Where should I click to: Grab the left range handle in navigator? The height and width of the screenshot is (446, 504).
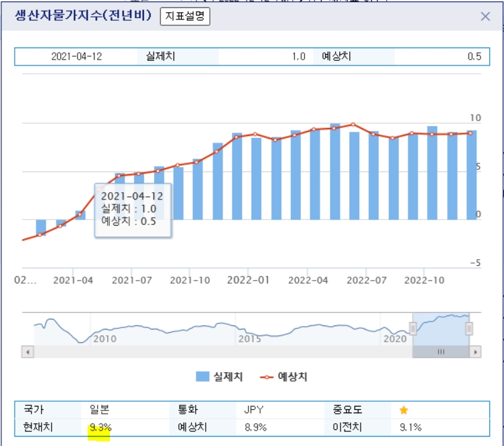point(413,329)
